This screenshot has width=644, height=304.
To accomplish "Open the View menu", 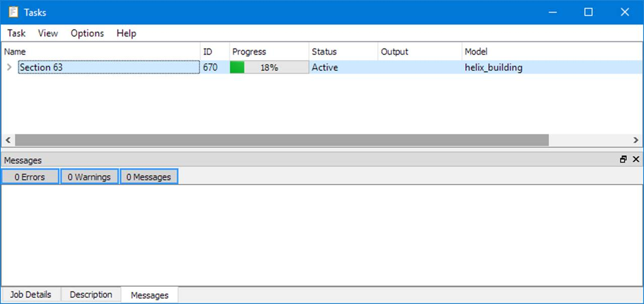I will coord(48,33).
